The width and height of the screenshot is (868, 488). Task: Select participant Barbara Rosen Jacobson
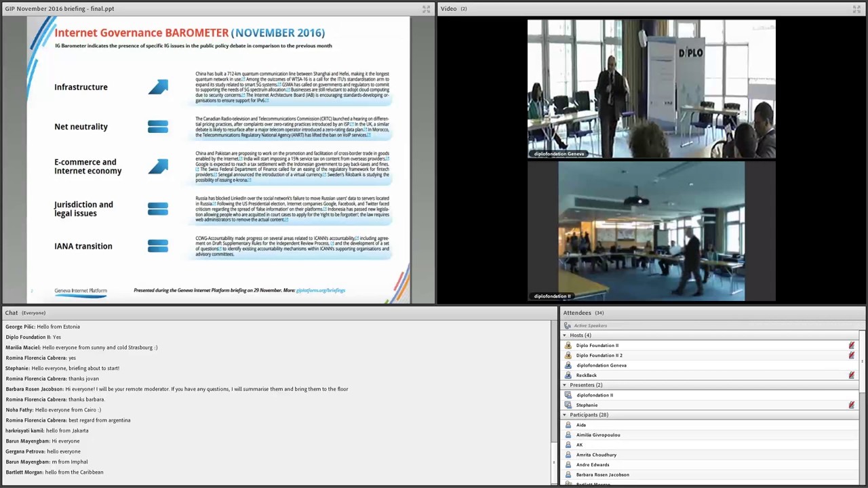pyautogui.click(x=602, y=474)
